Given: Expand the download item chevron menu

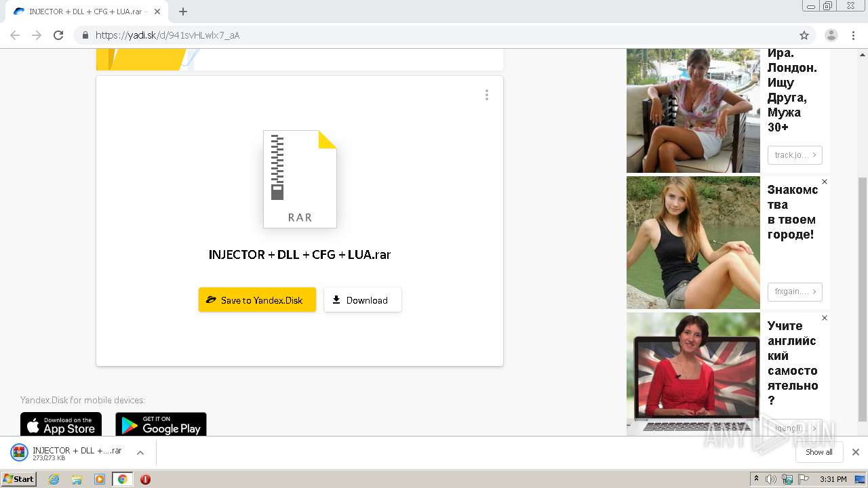Looking at the screenshot, I should point(140,453).
